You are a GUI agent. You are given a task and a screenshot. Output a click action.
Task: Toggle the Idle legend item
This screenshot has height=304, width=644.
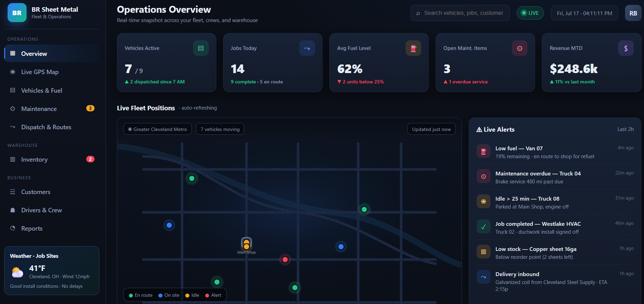(192, 295)
